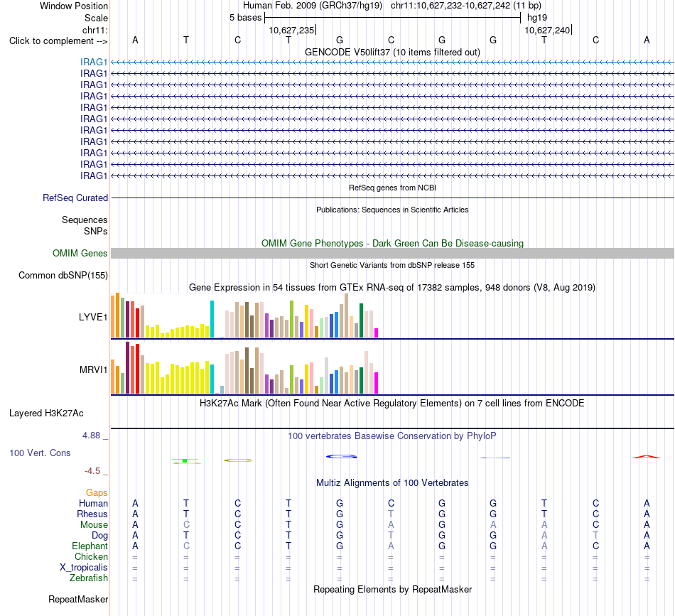The image size is (675, 616).
Task: Click 'Click to complement -->' label
Action: coord(58,41)
